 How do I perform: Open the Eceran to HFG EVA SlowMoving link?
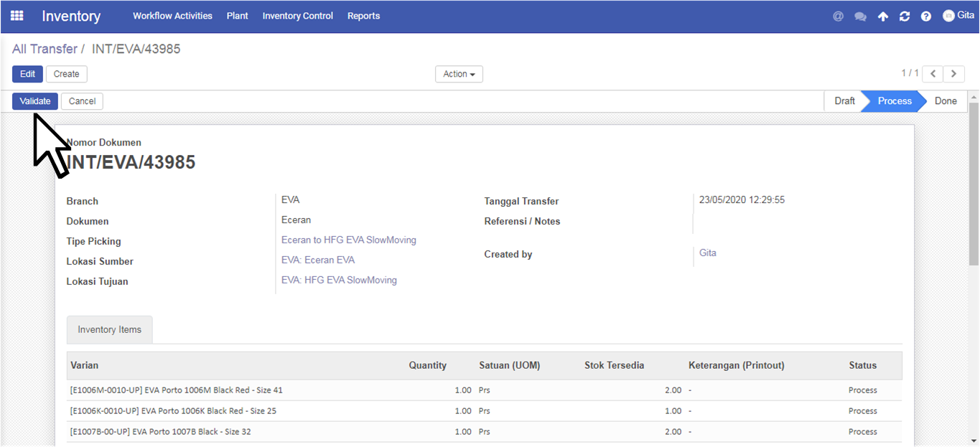(349, 240)
